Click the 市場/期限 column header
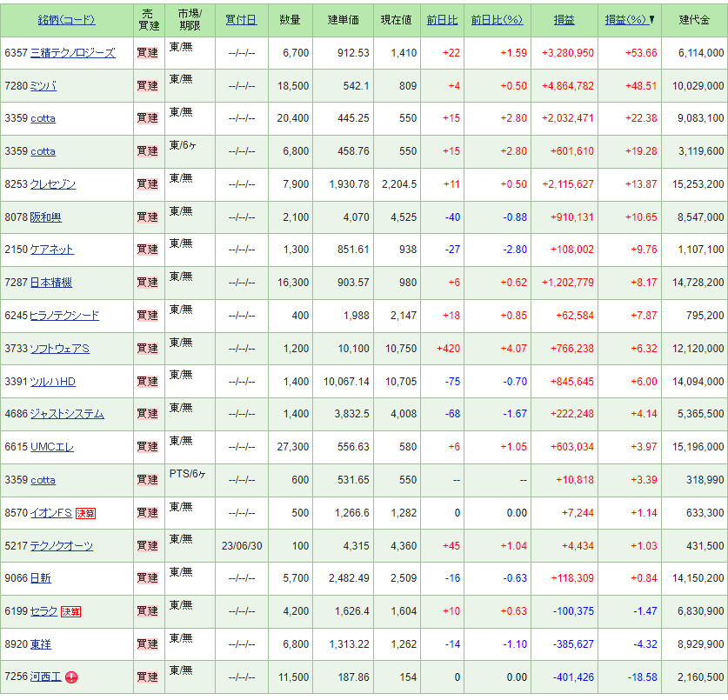This screenshot has width=728, height=700. 190,19
